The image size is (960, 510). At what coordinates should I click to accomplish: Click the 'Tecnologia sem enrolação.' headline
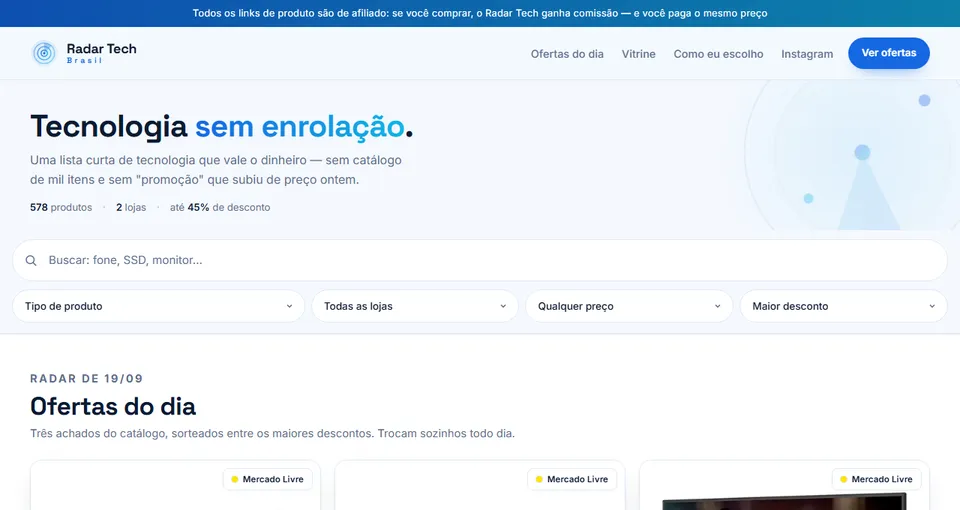click(x=222, y=127)
